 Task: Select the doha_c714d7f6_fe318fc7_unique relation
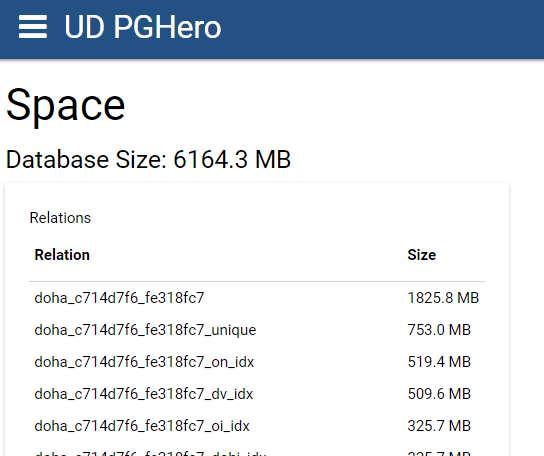pyautogui.click(x=145, y=330)
